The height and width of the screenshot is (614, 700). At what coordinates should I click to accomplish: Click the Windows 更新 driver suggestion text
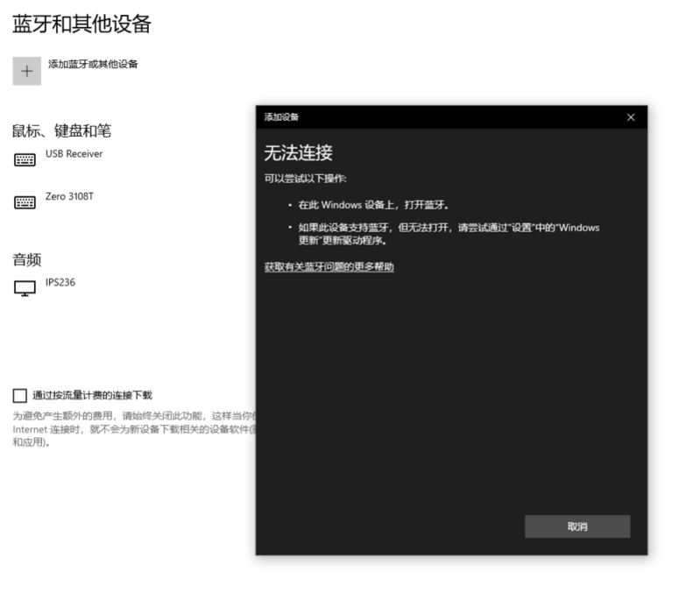click(449, 233)
